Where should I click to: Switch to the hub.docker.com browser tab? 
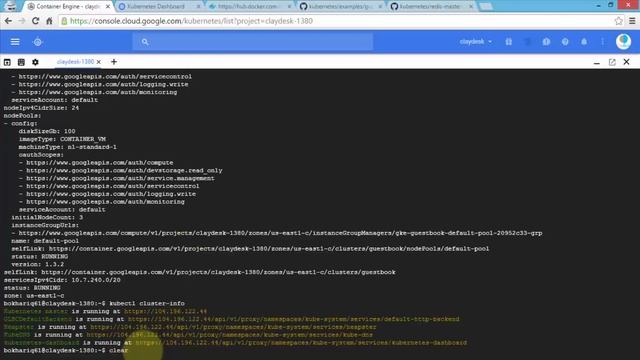pyautogui.click(x=247, y=7)
